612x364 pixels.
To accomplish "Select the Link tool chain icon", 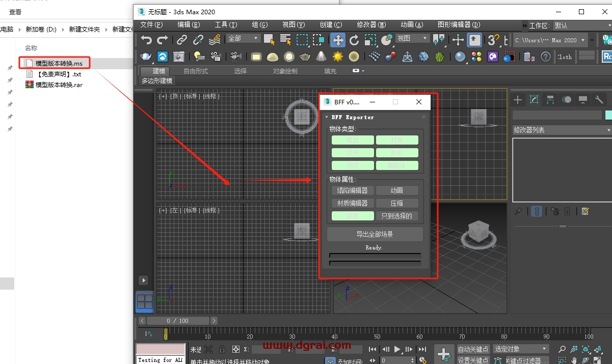I will pyautogui.click(x=182, y=40).
